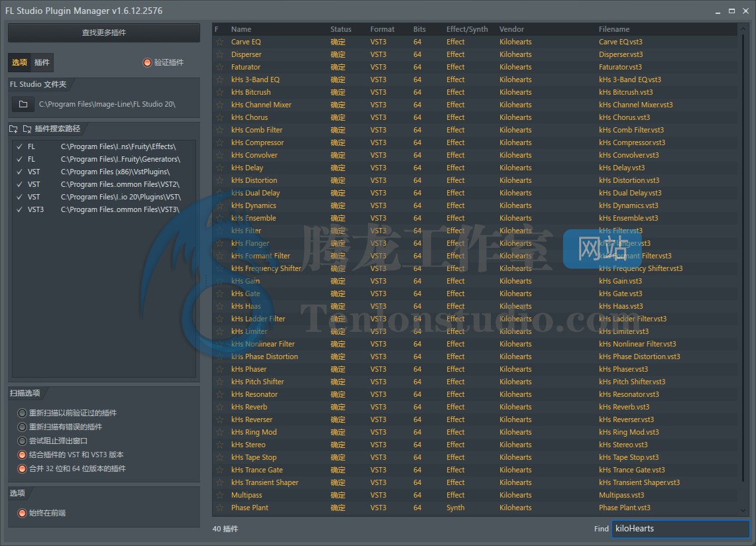Select the kHs Nonlinear Filter name
This screenshot has width=756, height=546.
tap(263, 344)
